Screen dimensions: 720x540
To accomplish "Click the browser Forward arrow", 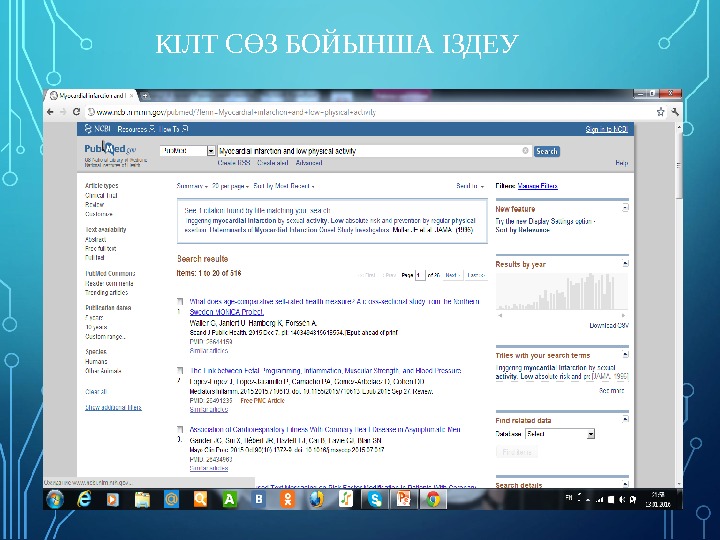I will (x=63, y=112).
